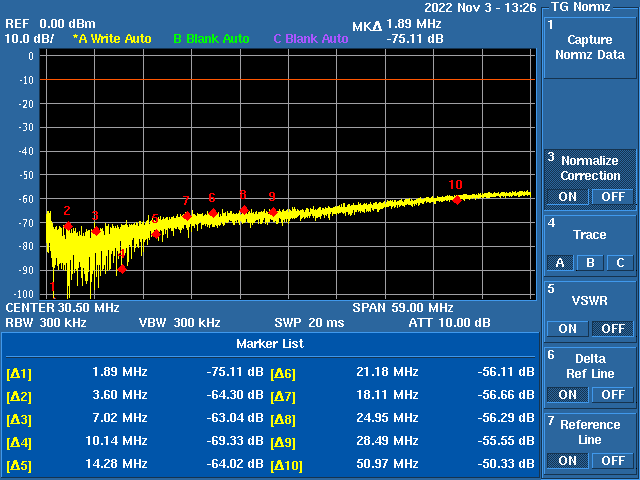This screenshot has width=640, height=480.
Task: Click the Δ10 marker icon in Marker List
Action: click(x=287, y=466)
